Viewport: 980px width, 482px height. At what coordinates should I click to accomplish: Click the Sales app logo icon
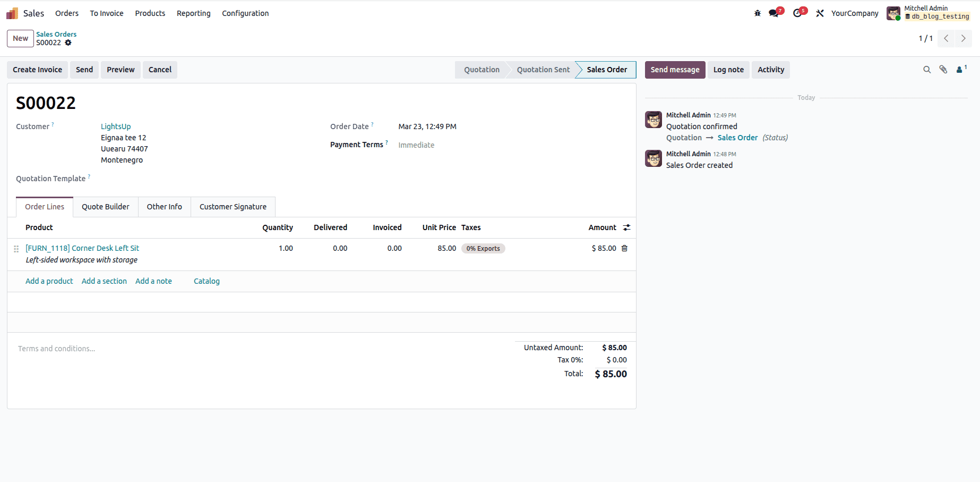click(11, 13)
